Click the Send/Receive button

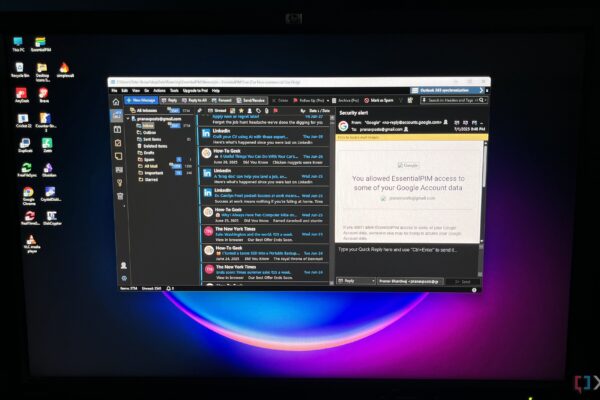point(251,100)
